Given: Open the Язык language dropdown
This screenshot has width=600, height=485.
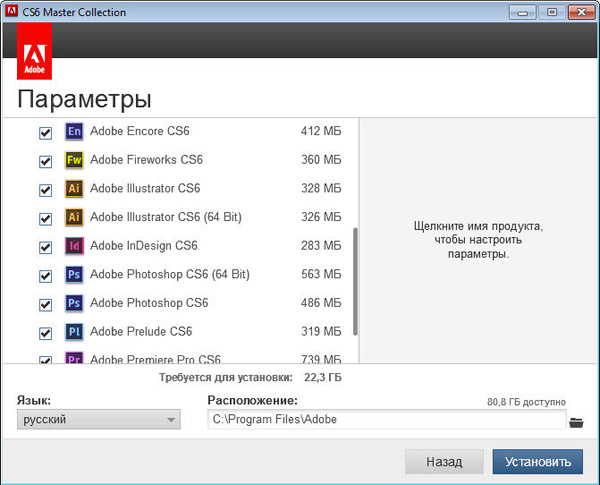Looking at the screenshot, I should pos(99,420).
